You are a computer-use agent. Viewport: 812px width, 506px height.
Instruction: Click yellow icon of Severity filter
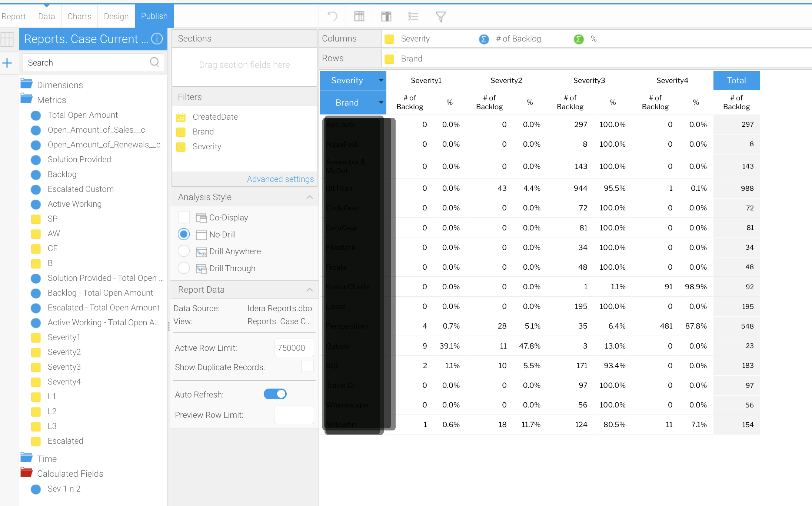(181, 147)
